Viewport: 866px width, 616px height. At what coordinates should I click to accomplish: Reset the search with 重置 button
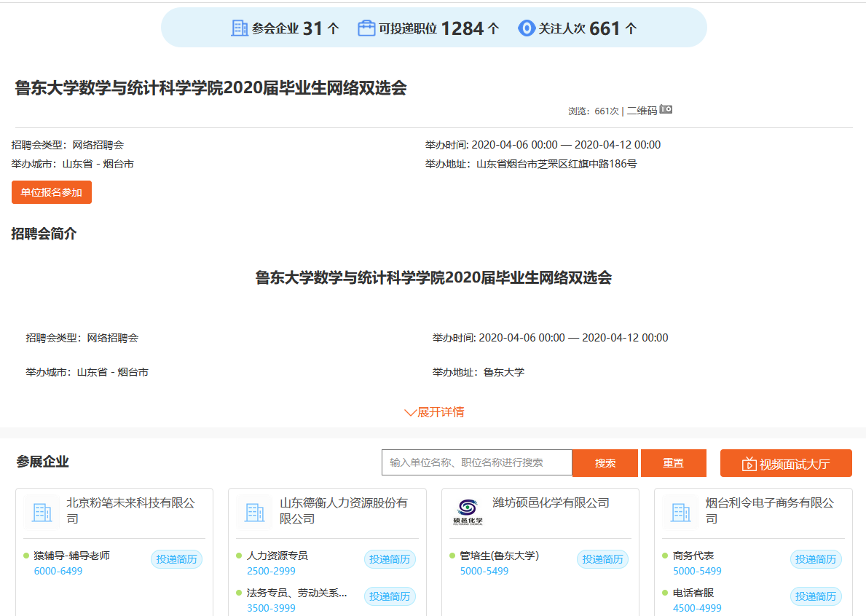point(673,463)
